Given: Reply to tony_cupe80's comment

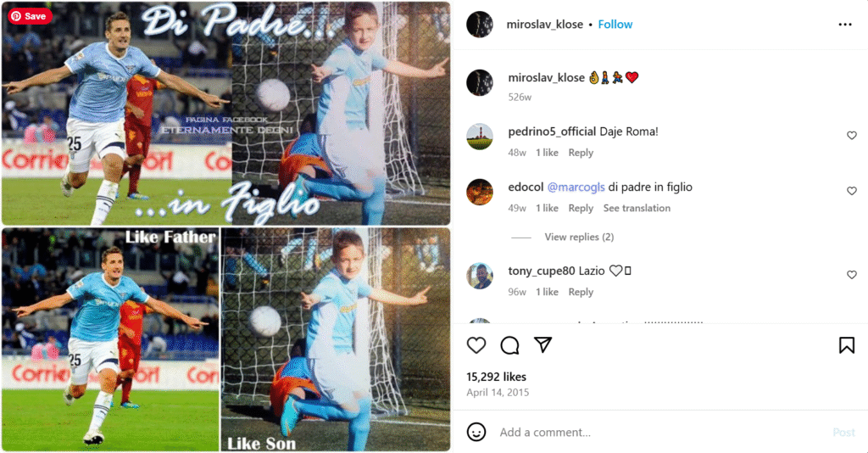Looking at the screenshot, I should click(581, 292).
